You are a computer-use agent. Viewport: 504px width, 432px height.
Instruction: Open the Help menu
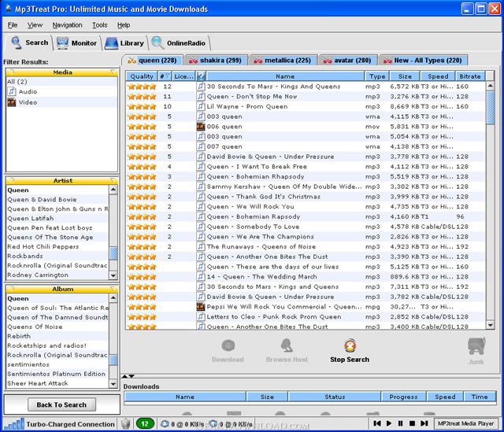tap(124, 25)
